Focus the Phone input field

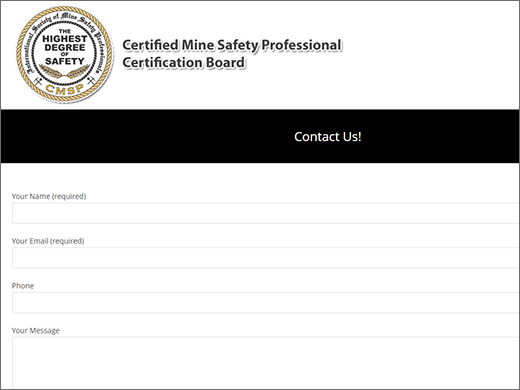click(265, 303)
